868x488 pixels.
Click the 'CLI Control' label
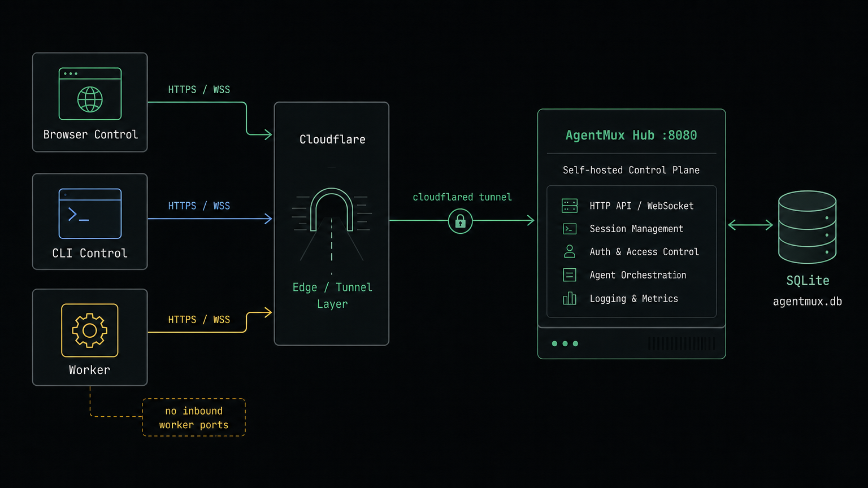(x=90, y=253)
